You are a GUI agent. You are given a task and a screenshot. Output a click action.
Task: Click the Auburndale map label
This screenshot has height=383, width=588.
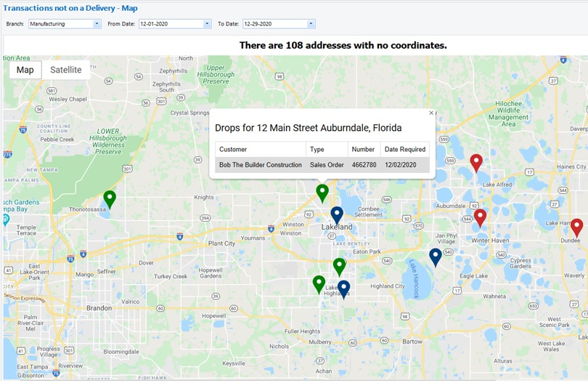pyautogui.click(x=450, y=206)
